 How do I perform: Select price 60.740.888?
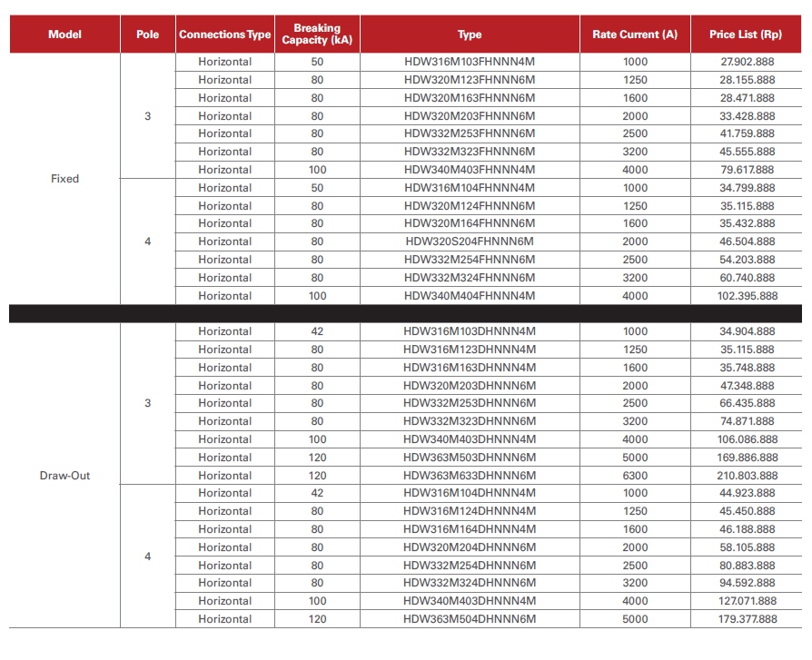coord(748,278)
